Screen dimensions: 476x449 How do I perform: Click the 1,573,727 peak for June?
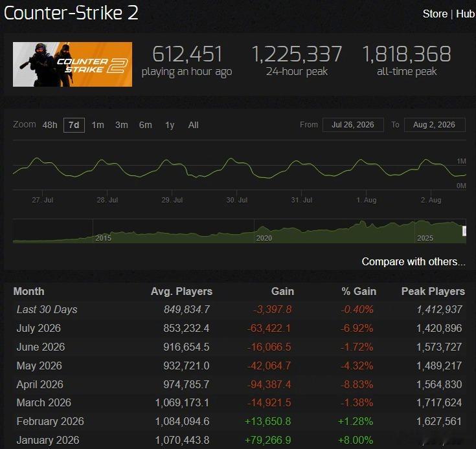[439, 347]
